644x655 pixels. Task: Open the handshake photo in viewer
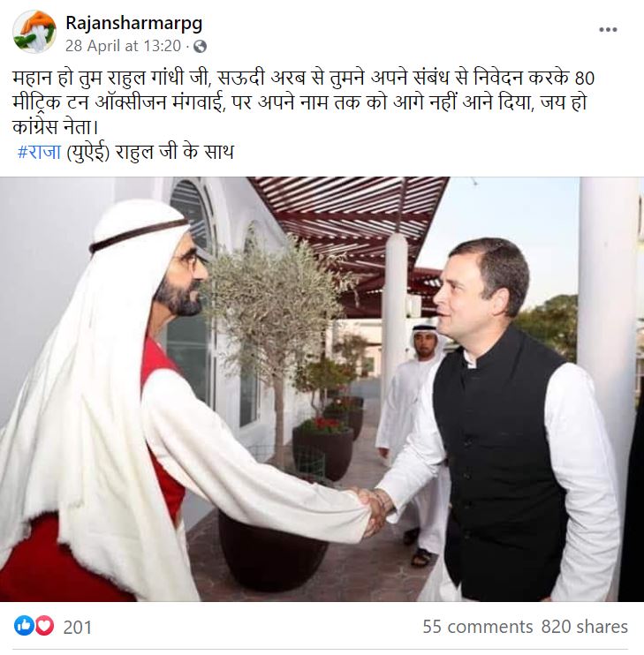point(322,389)
